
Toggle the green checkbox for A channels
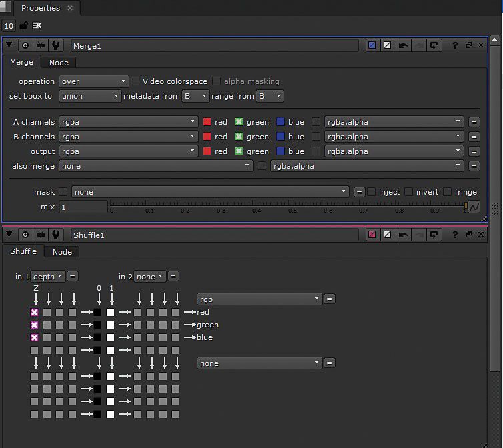click(x=239, y=122)
